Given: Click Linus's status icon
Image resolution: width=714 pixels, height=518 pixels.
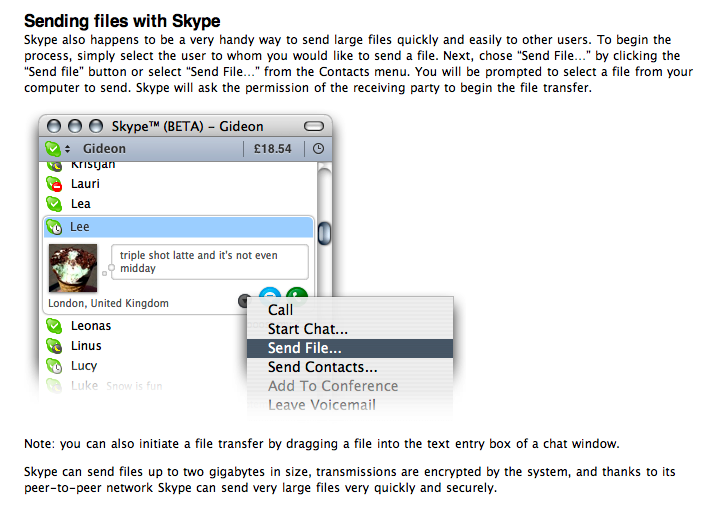Looking at the screenshot, I should point(54,346).
